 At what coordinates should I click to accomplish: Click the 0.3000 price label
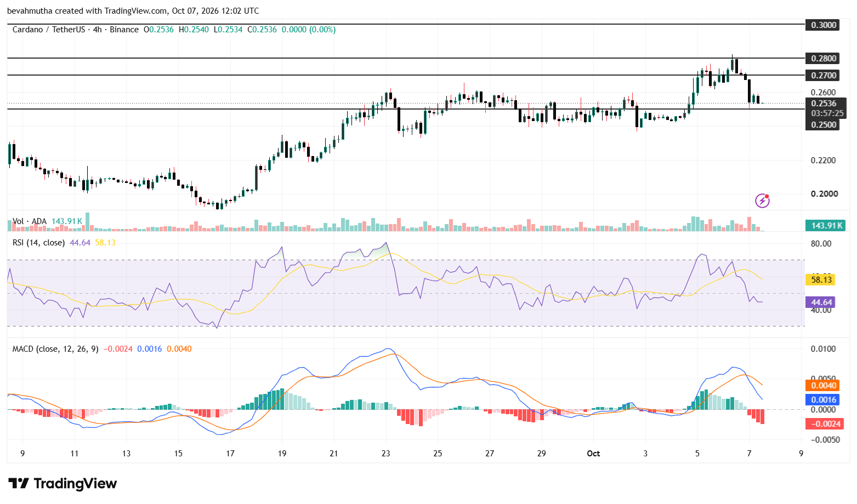(824, 25)
